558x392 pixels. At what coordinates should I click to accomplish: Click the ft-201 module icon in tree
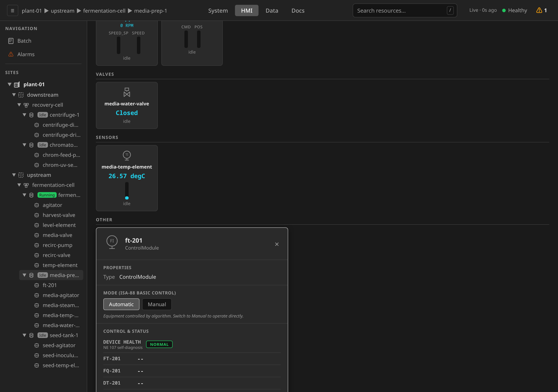37,285
